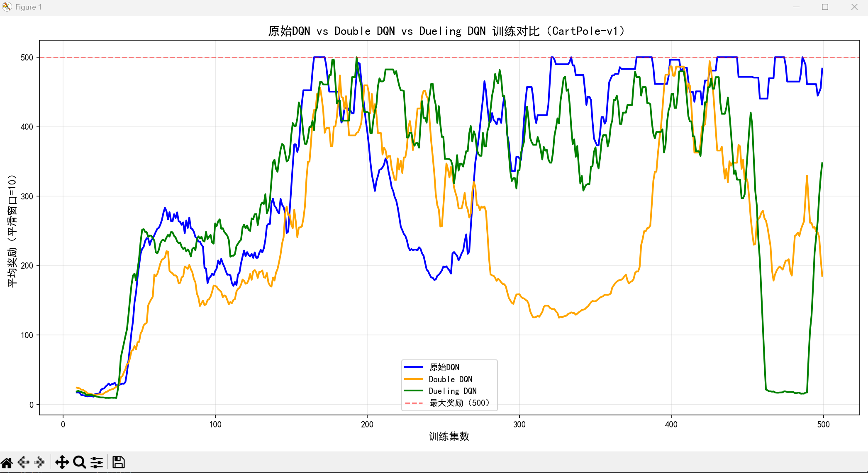Click the Forward to next view arrow
The width and height of the screenshot is (868, 473).
click(x=40, y=462)
